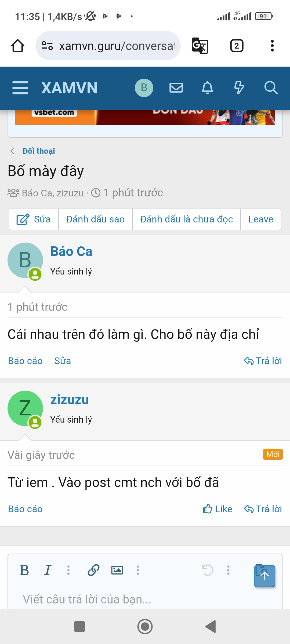
Task: Insert an image in the reply editor
Action: click(117, 570)
